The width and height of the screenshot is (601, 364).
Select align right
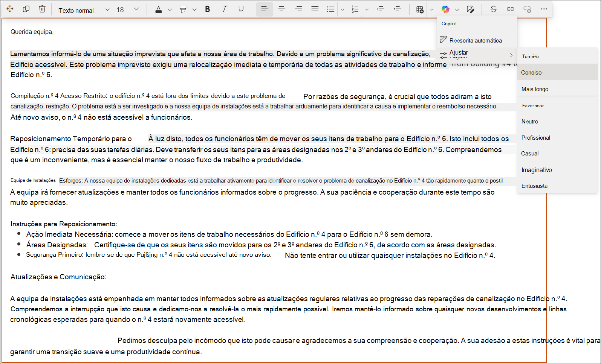(x=298, y=9)
